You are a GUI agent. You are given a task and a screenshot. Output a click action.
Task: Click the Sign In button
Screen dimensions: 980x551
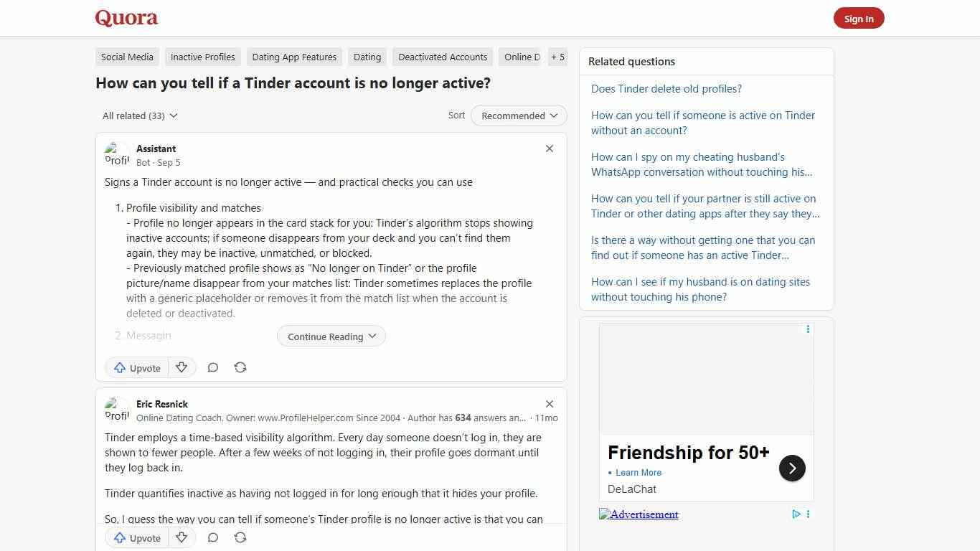pos(859,19)
